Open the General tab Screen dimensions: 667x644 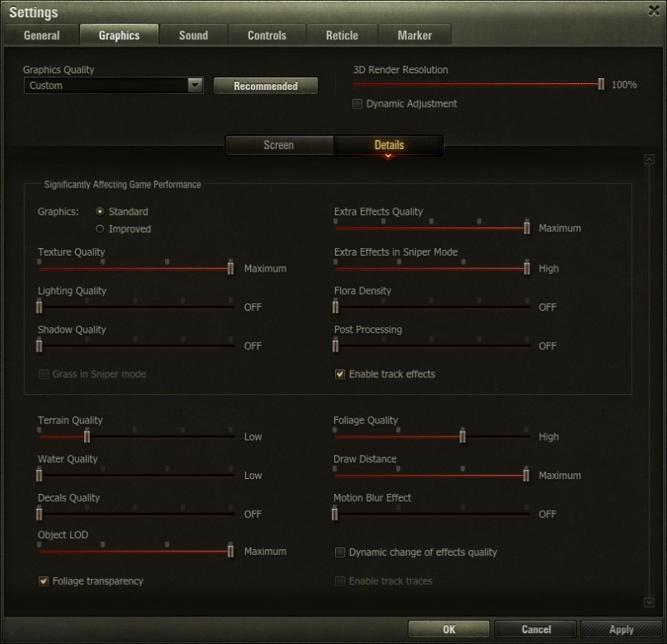point(42,35)
